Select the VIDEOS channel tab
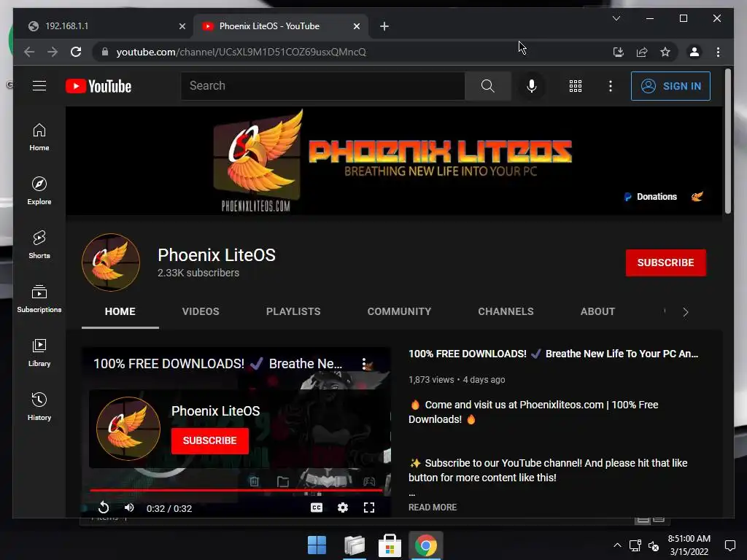The height and width of the screenshot is (560, 747). (x=201, y=311)
